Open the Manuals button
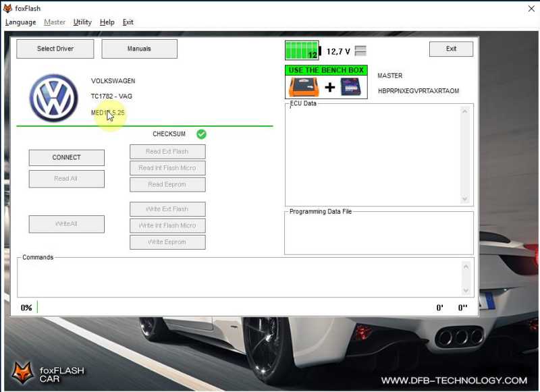 pyautogui.click(x=139, y=49)
